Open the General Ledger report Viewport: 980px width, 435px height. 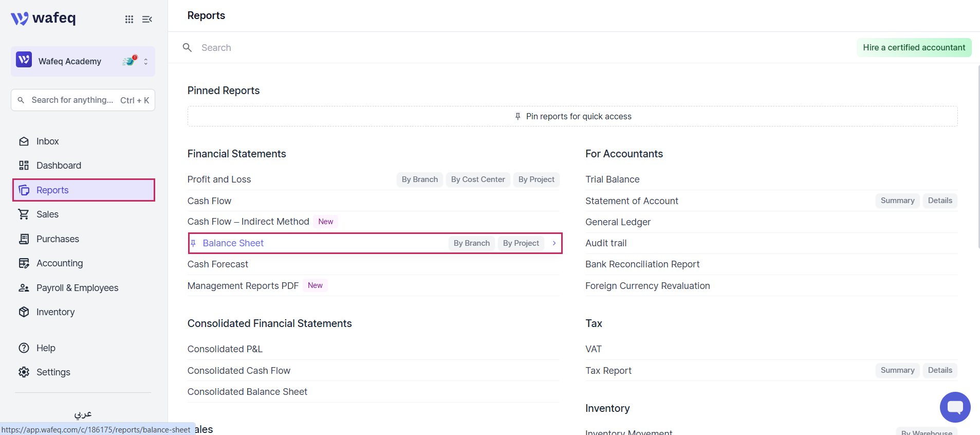click(x=618, y=222)
